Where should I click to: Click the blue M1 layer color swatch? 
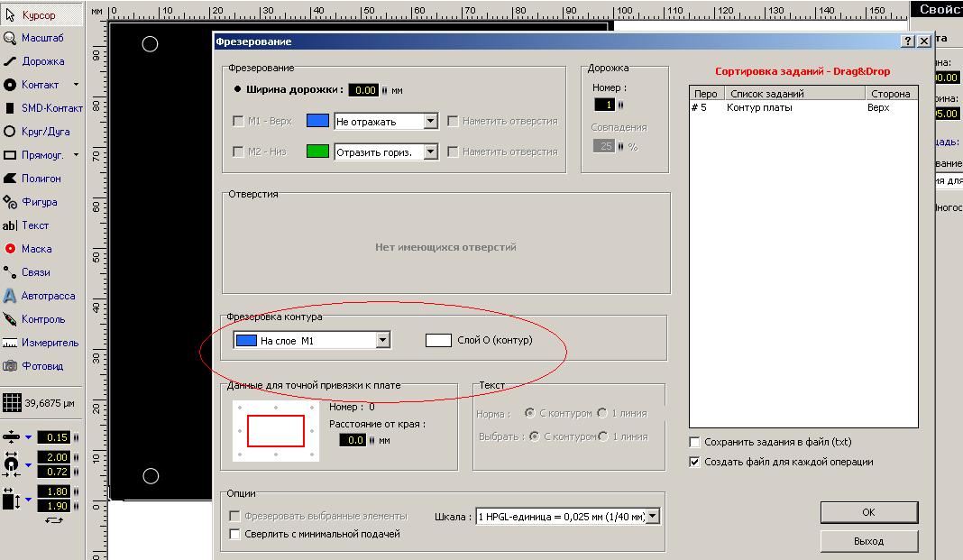pyautogui.click(x=317, y=120)
